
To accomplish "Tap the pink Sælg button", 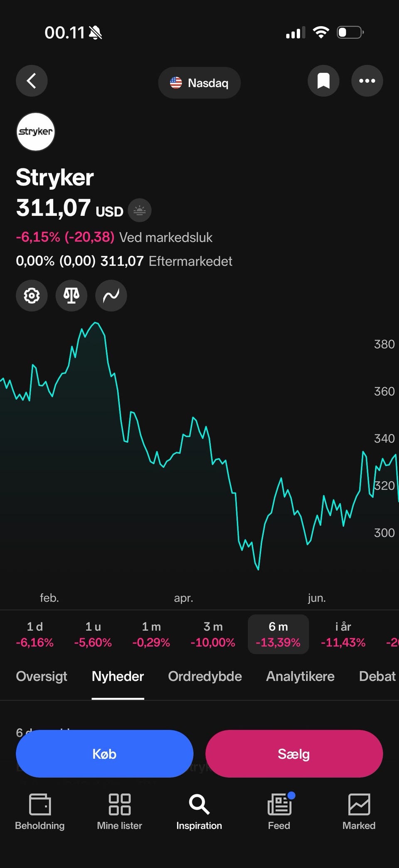I will tap(294, 754).
